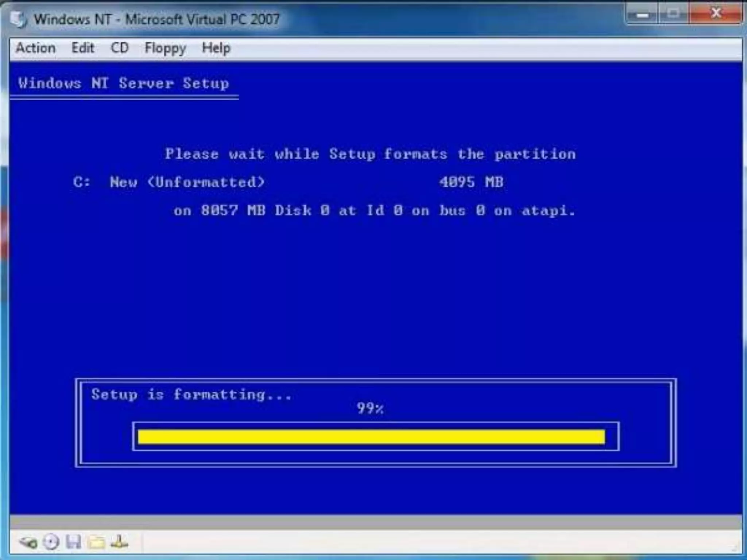Click the 'C: New (Unformatted)' partition line
Image resolution: width=747 pixels, height=560 pixels.
point(169,182)
